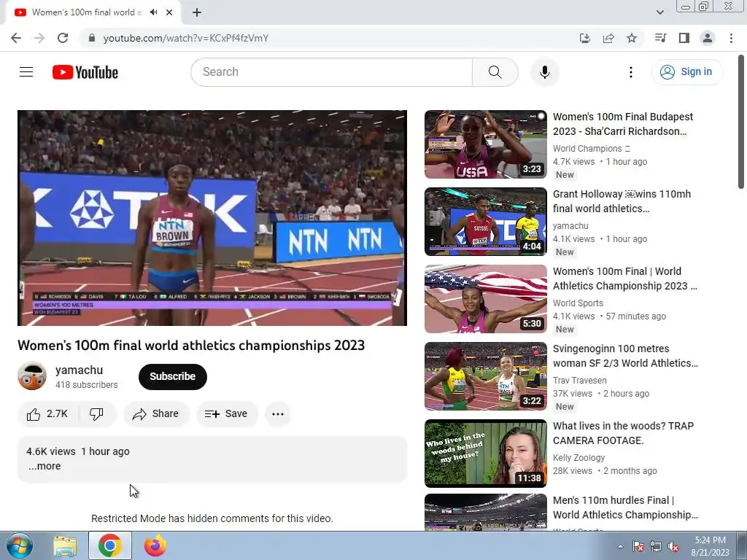Install app icon in address bar
The width and height of the screenshot is (747, 560).
584,38
